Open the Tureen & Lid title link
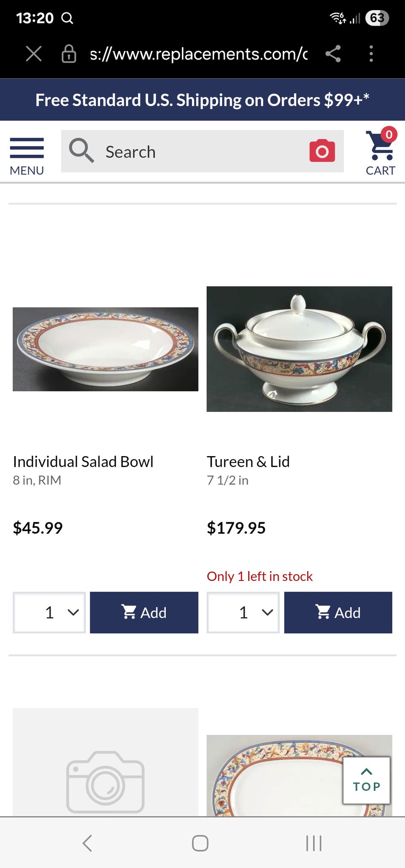The image size is (405, 868). tap(248, 462)
